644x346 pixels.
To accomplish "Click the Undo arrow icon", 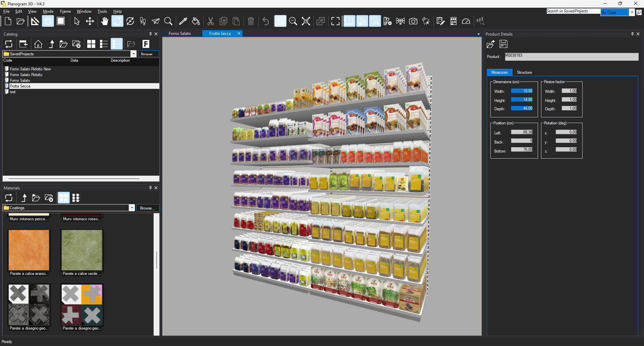I will 266,21.
